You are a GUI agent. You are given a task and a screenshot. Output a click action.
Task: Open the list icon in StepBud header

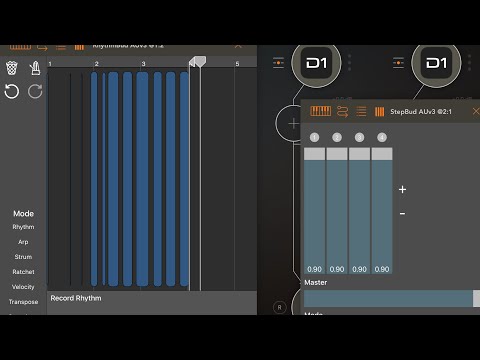(x=361, y=111)
